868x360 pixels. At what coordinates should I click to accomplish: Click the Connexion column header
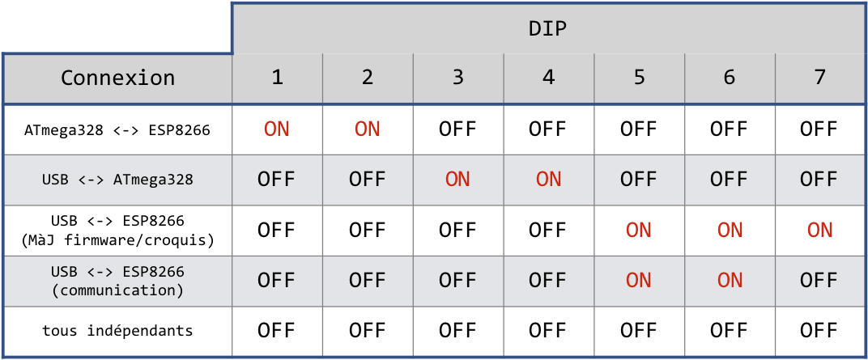(117, 78)
